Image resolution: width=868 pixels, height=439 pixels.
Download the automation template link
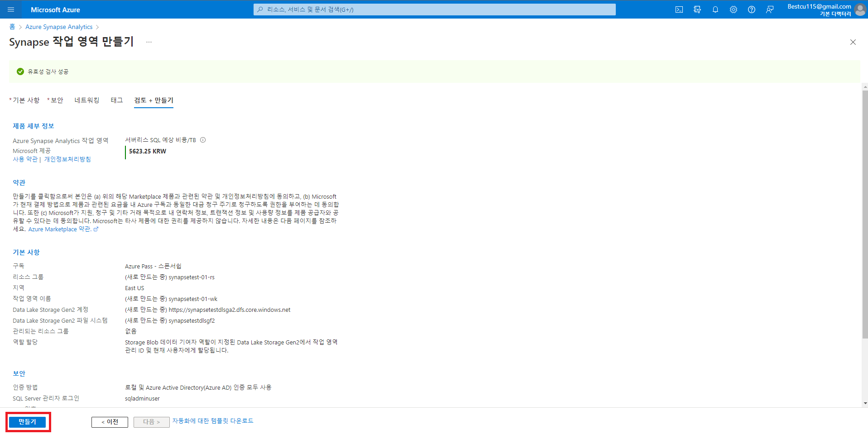point(213,421)
